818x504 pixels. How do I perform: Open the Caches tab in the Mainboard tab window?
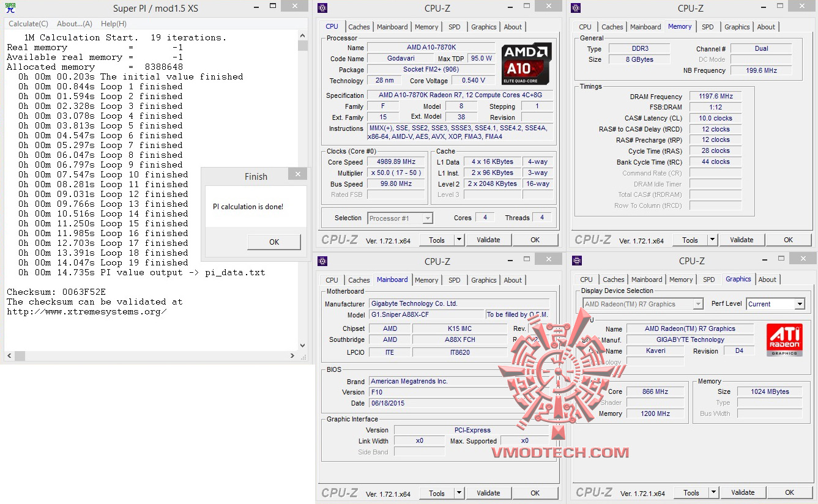click(x=359, y=280)
